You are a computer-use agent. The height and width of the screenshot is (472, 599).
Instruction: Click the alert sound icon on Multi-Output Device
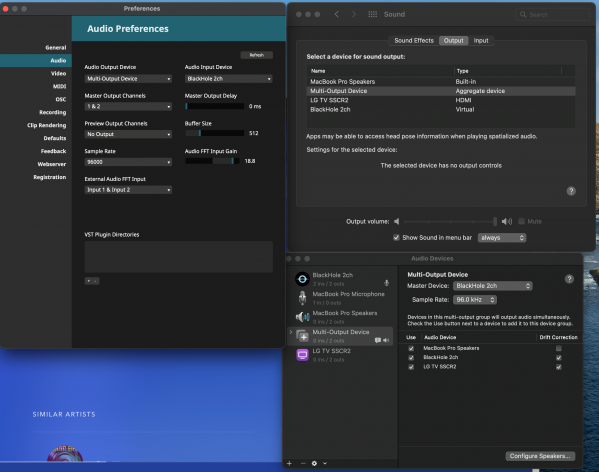378,340
